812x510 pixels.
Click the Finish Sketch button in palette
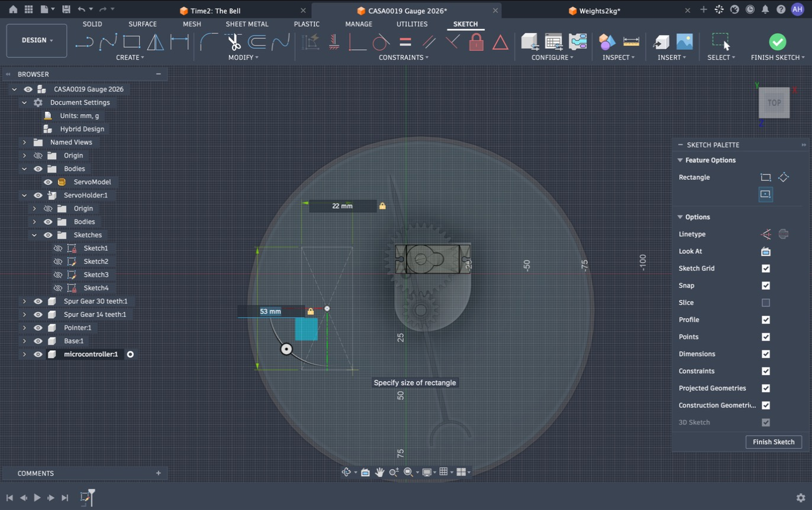[774, 442]
